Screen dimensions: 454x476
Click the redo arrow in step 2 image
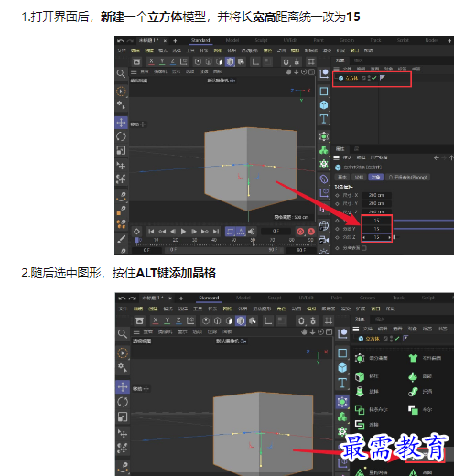(132, 297)
